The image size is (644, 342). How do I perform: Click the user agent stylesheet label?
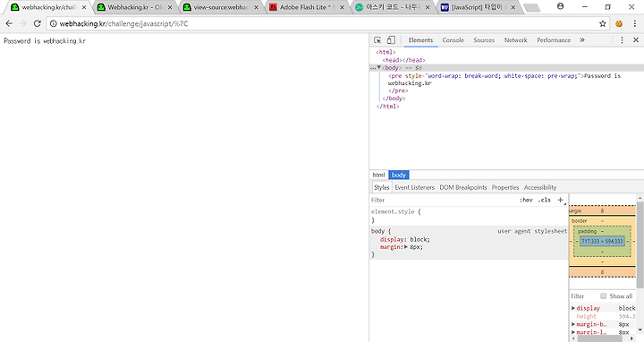[532, 231]
